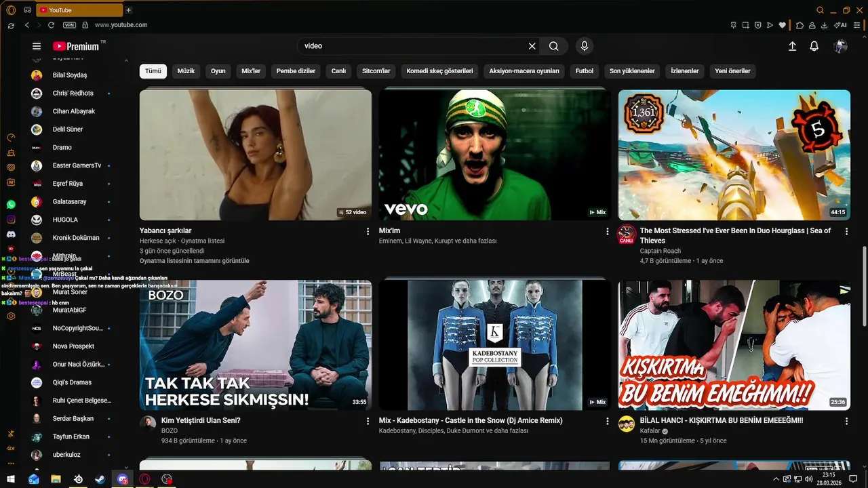Open options for Kim Yetiştirdi Ulan Seni
This screenshot has width=868, height=488.
coord(368,421)
